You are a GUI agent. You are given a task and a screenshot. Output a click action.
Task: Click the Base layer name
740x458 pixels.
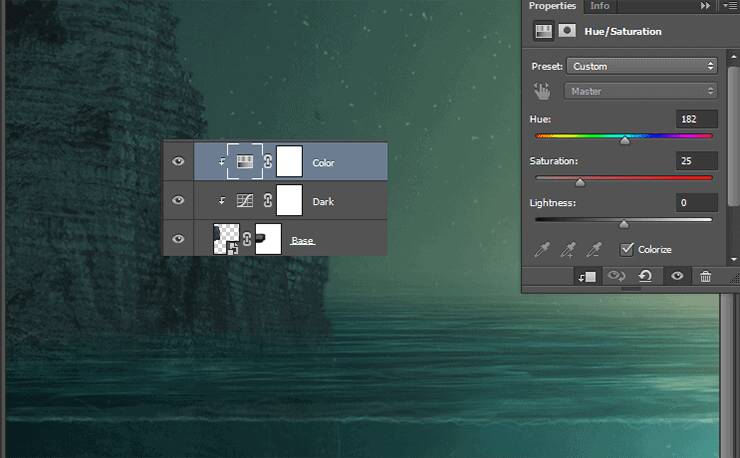tap(303, 240)
